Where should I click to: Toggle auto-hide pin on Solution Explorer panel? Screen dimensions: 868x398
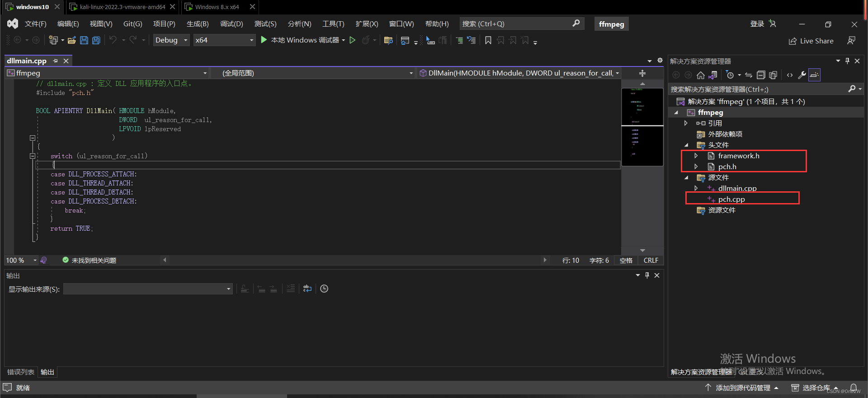point(847,61)
